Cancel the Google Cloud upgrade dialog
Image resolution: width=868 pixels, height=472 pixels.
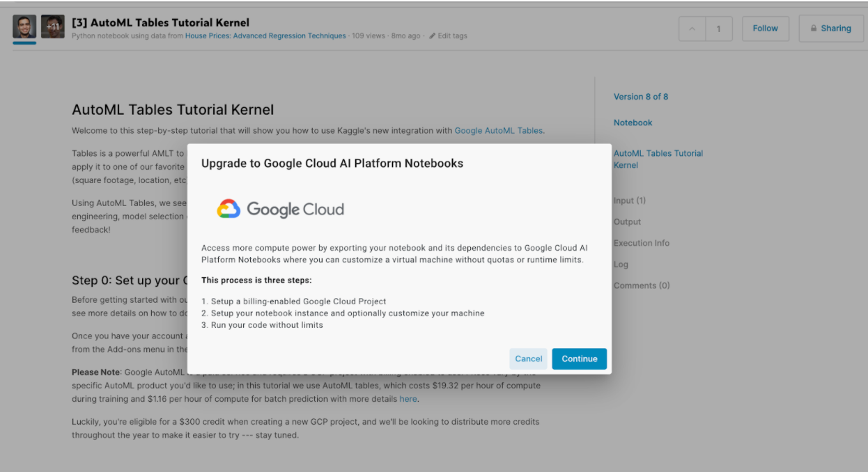pos(528,359)
